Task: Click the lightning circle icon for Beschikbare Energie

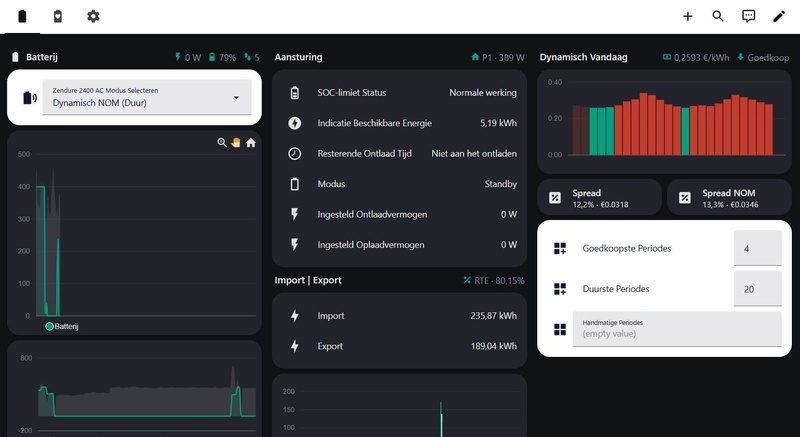Action: 294,123
